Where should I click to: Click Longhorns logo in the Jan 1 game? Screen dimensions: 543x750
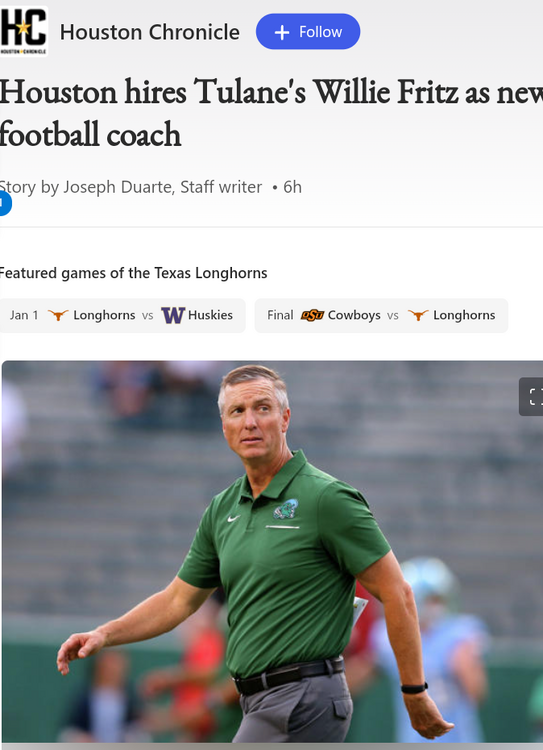(58, 315)
